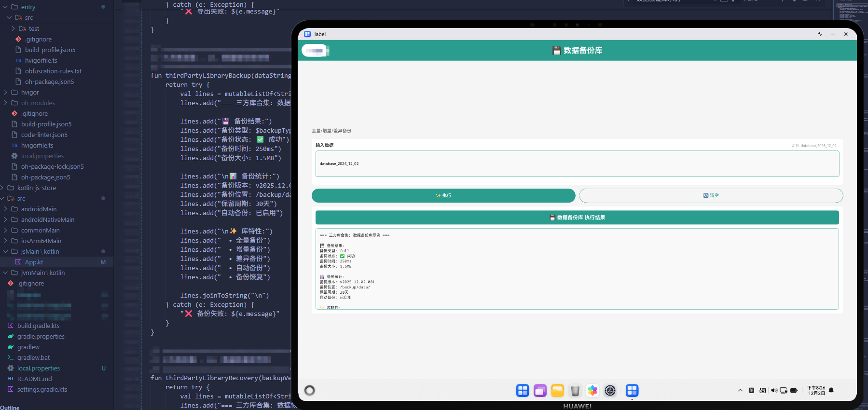
Task: Open the launcher grid icon in the dock
Action: 523,390
